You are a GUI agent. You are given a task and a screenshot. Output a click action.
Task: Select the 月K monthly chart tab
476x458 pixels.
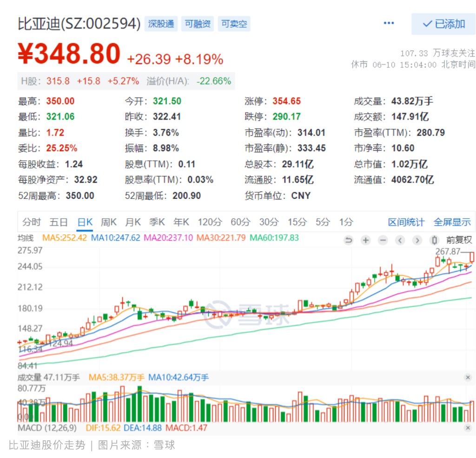(x=133, y=222)
